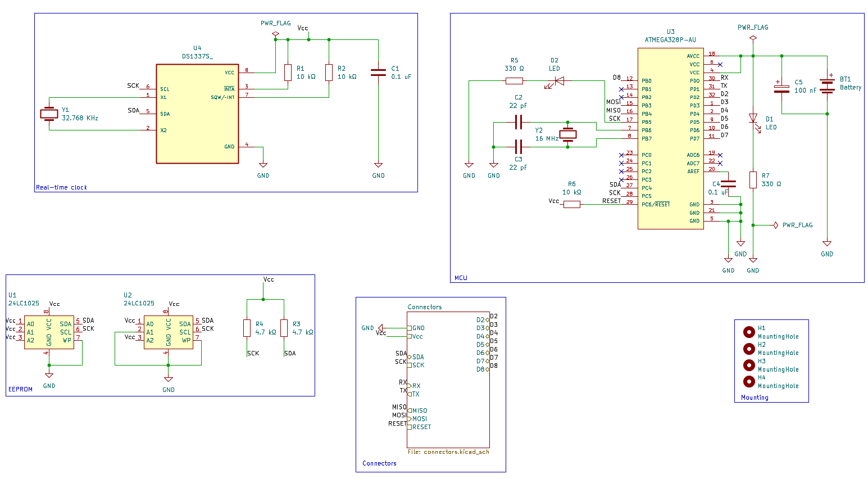Click capacitor C1 0.1 uF symbol

pos(378,73)
